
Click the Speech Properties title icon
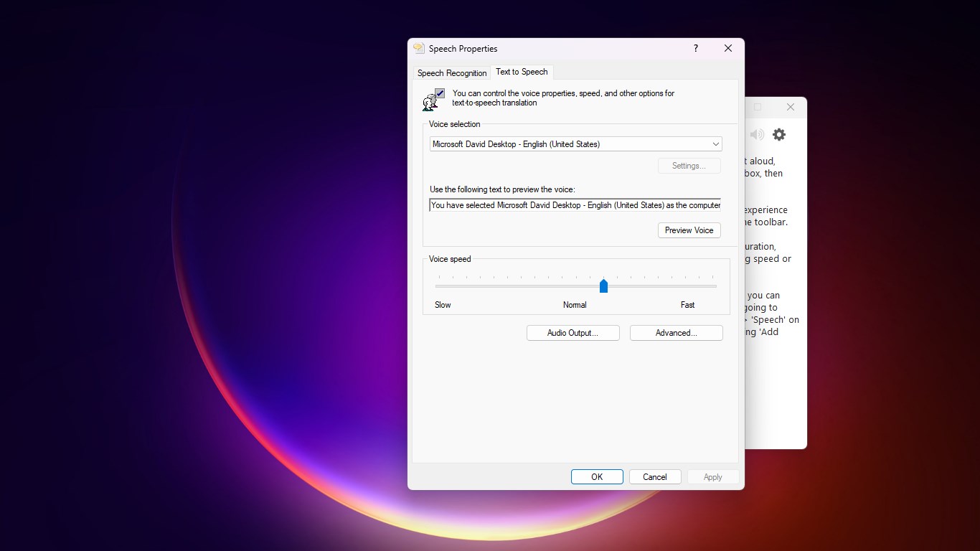(419, 49)
